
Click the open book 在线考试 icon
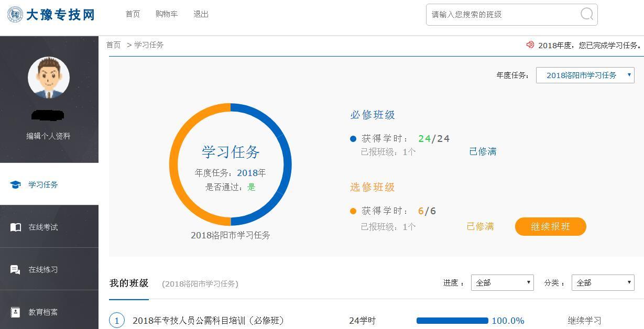click(x=16, y=227)
